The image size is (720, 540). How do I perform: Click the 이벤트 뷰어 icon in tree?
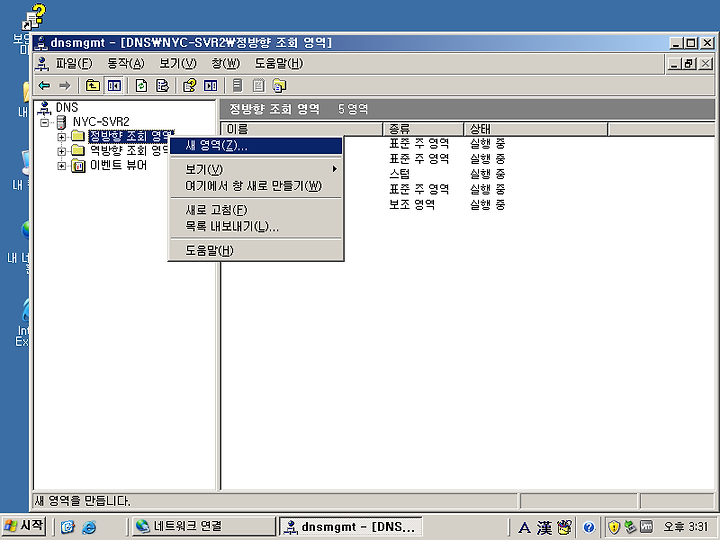[x=79, y=166]
